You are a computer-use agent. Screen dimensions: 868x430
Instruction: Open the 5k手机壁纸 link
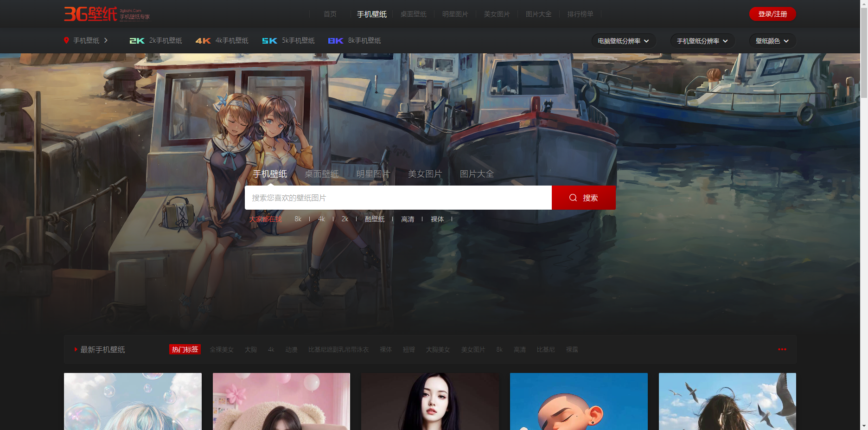tap(298, 40)
